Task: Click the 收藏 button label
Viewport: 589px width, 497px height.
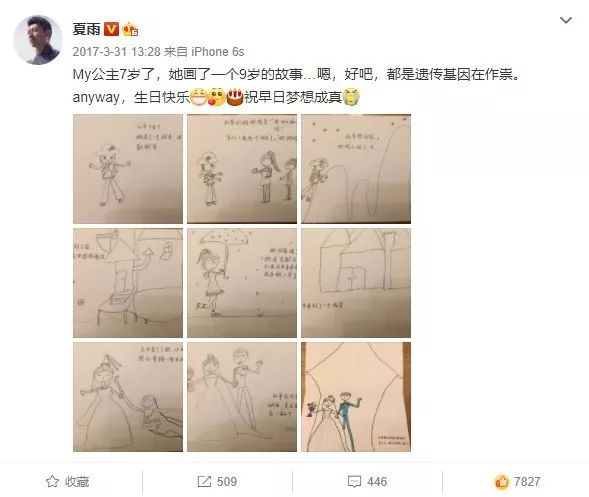Action: (77, 482)
